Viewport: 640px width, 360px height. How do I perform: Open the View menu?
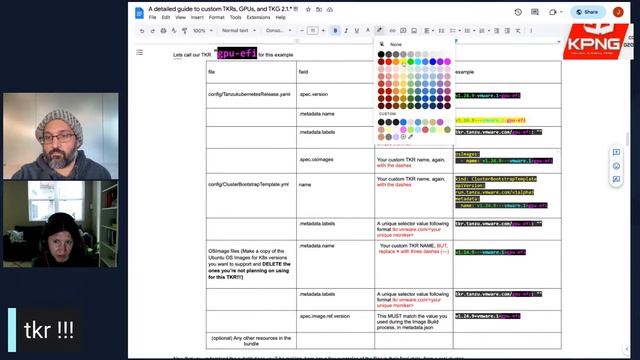(180, 18)
